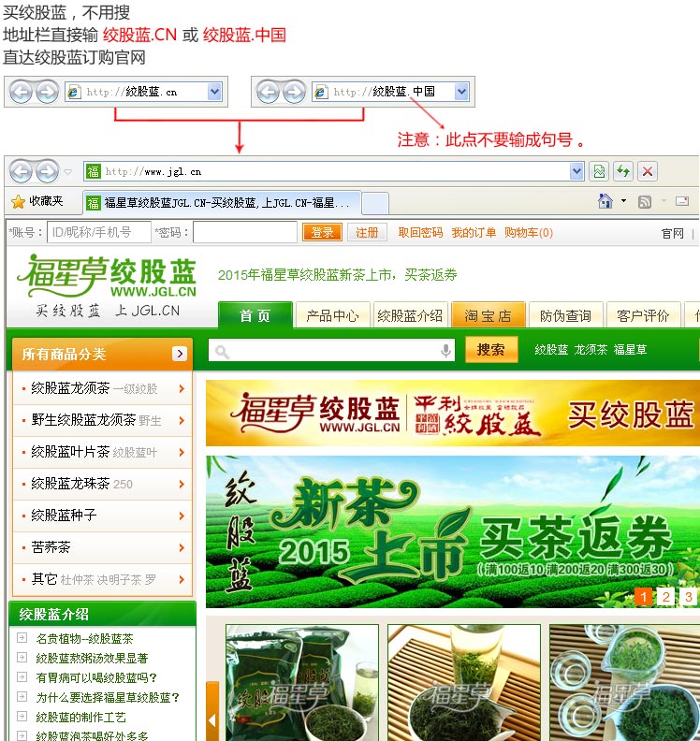Open the www.jgl.cn address bar dropdown
Screen dimensions: 700x741
(576, 171)
